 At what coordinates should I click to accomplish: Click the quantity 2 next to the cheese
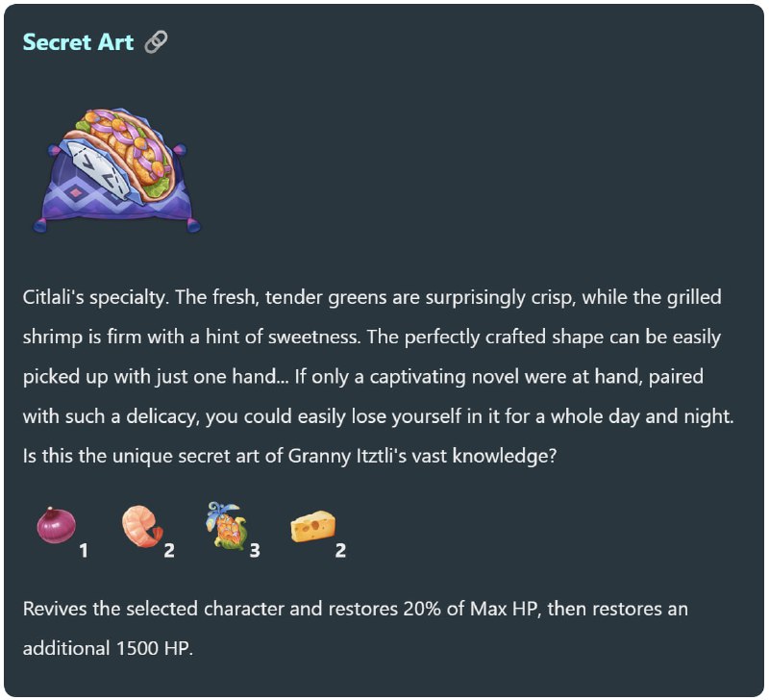coord(340,550)
